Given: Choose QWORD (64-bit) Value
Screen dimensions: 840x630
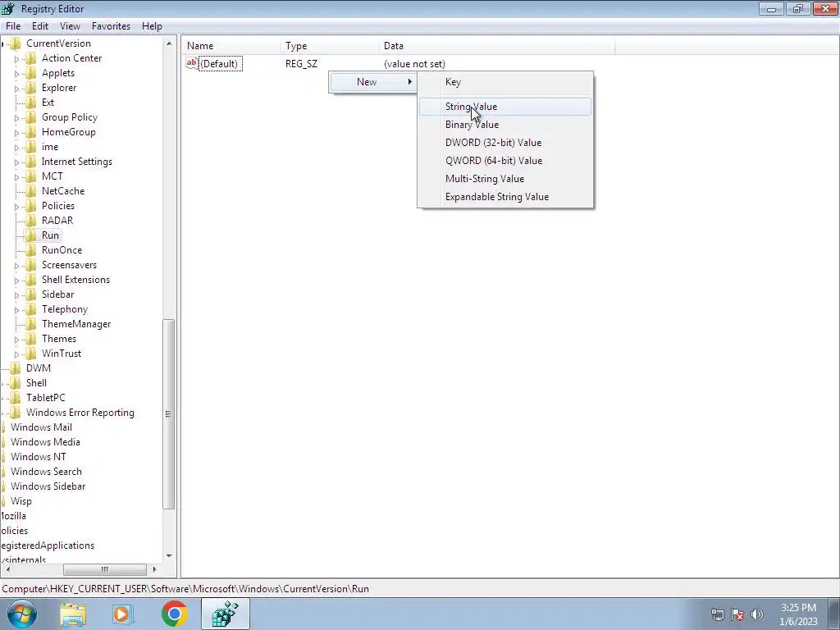Looking at the screenshot, I should pyautogui.click(x=505, y=161).
